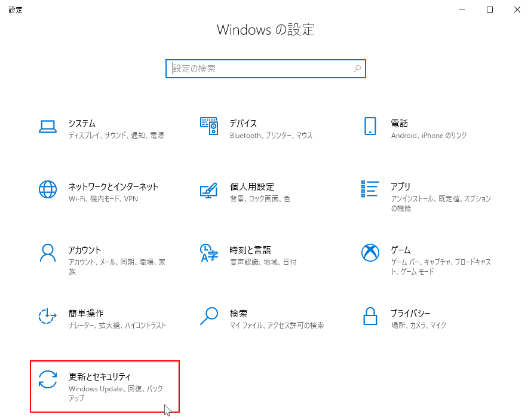Click the アンインストール、既定値 description text
The width and height of the screenshot is (531, 420).
(x=441, y=203)
